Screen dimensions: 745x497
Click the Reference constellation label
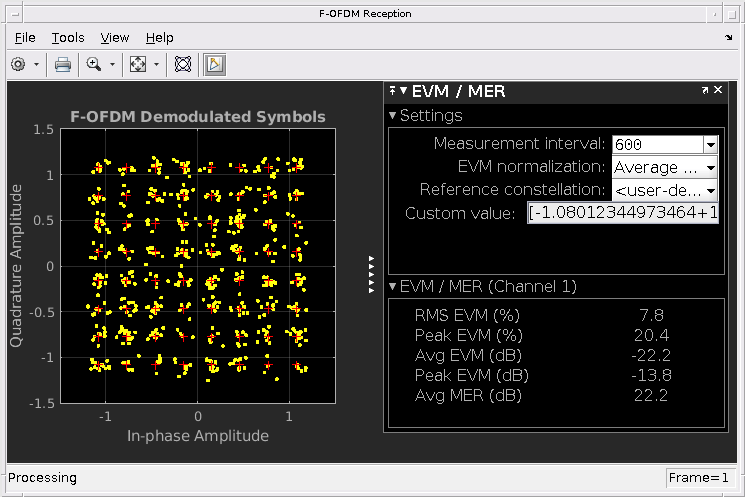[512, 190]
